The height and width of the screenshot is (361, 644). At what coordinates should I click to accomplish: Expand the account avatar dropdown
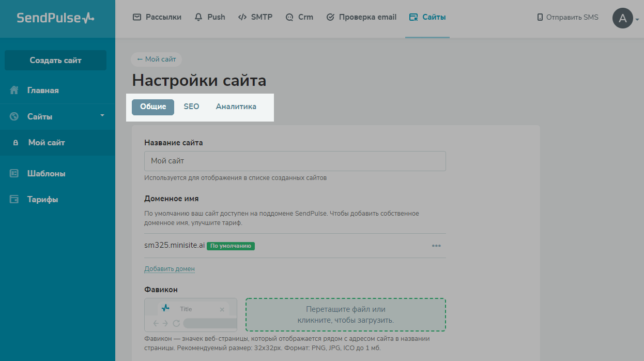pos(624,17)
